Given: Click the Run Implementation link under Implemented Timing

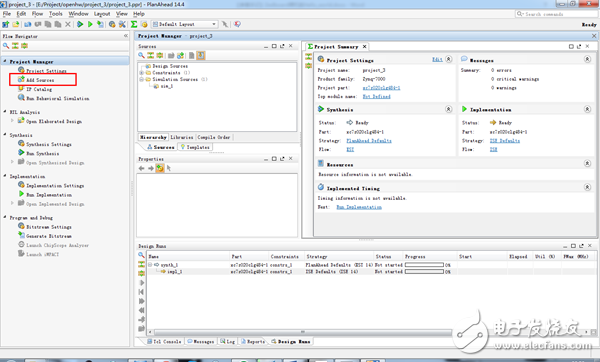Looking at the screenshot, I should pos(359,207).
